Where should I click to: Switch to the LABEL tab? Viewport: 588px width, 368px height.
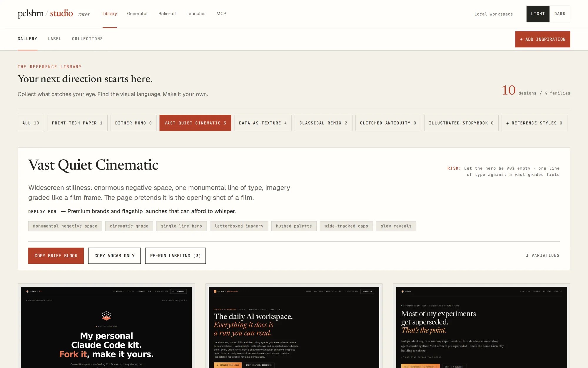pos(55,39)
